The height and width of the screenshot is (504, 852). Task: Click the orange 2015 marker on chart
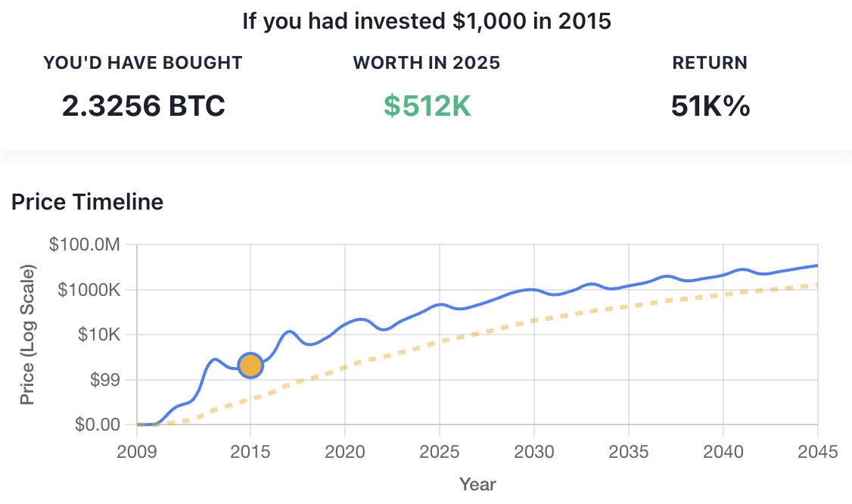point(250,366)
